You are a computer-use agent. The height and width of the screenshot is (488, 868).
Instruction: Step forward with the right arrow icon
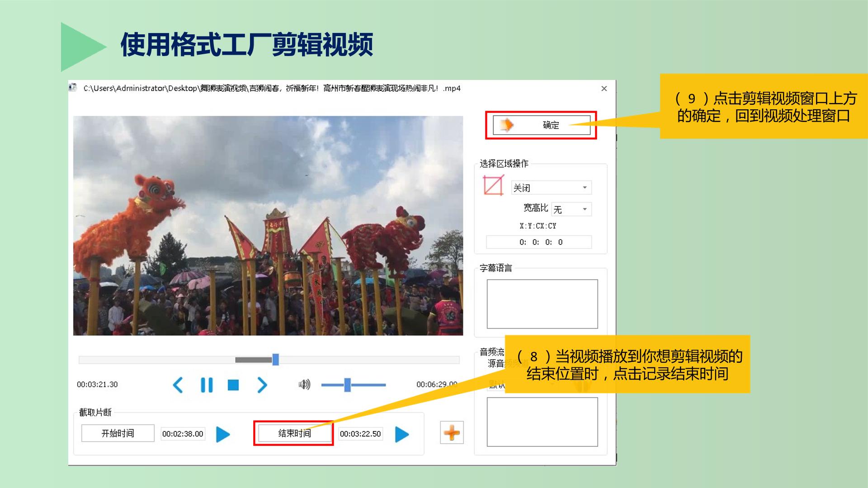(262, 385)
